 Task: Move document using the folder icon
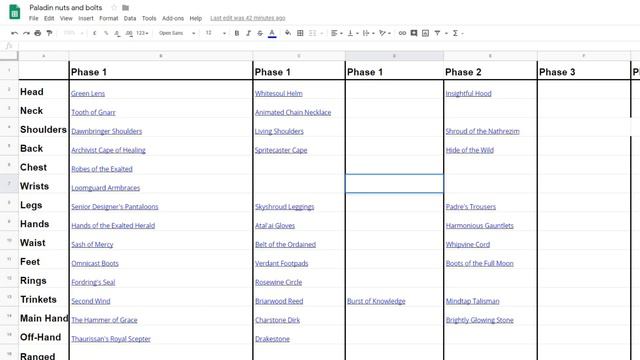[x=126, y=8]
